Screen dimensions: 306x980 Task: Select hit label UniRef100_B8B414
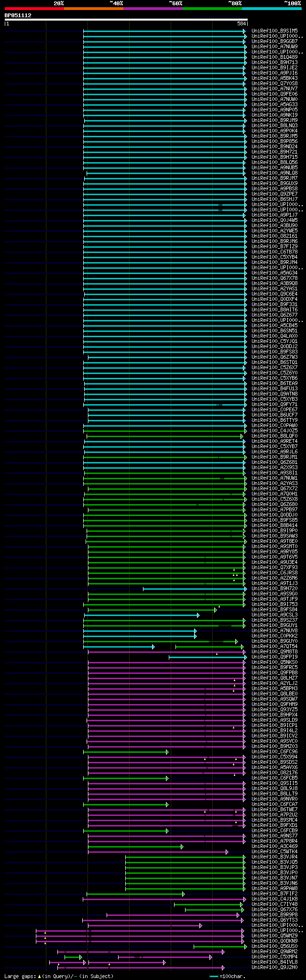(274, 526)
